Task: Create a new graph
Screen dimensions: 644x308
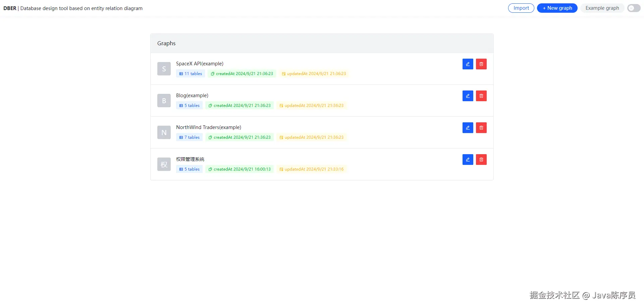Action: [557, 8]
